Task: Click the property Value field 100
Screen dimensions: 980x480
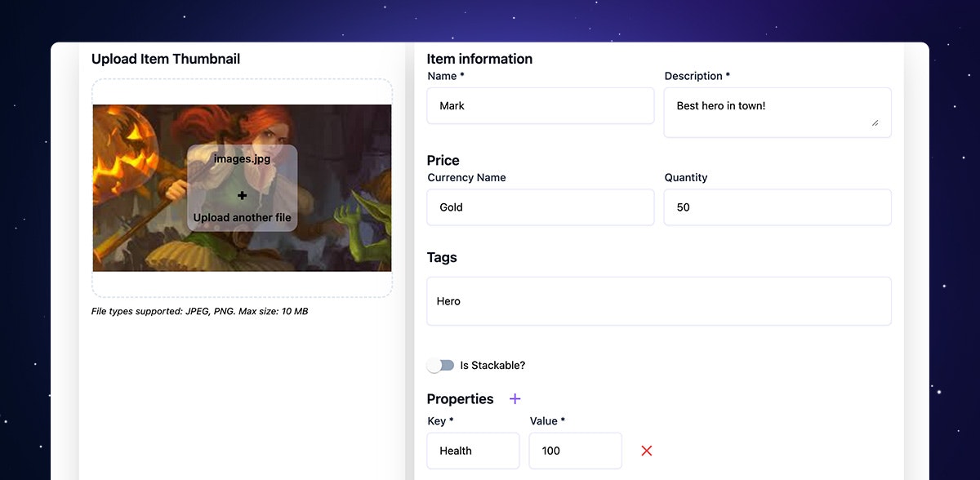Action: [x=576, y=451]
